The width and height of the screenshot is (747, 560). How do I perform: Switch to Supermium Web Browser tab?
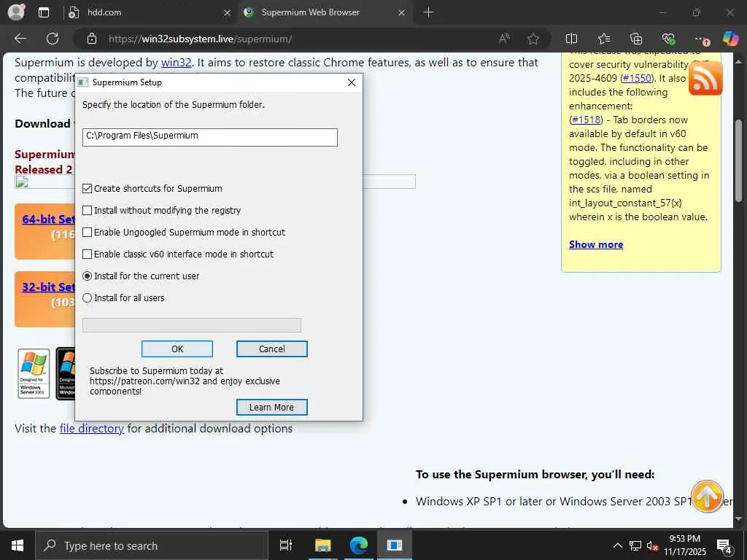pyautogui.click(x=325, y=12)
